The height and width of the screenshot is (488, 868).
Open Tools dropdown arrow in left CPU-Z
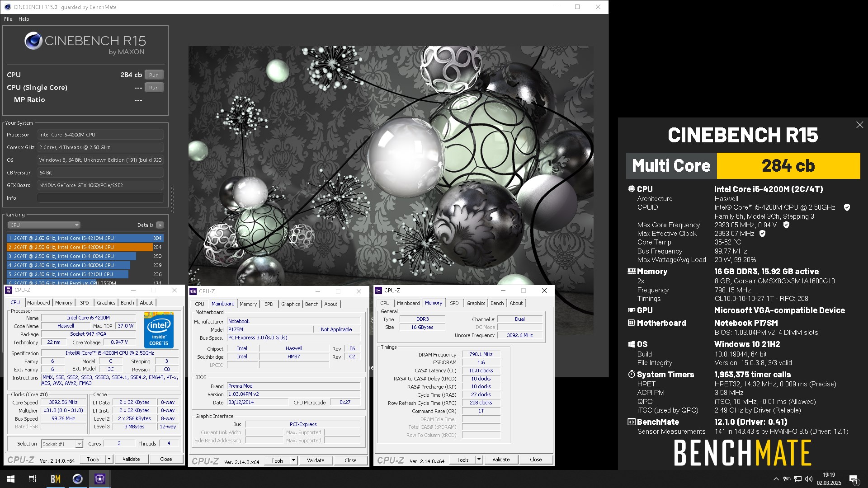(109, 459)
